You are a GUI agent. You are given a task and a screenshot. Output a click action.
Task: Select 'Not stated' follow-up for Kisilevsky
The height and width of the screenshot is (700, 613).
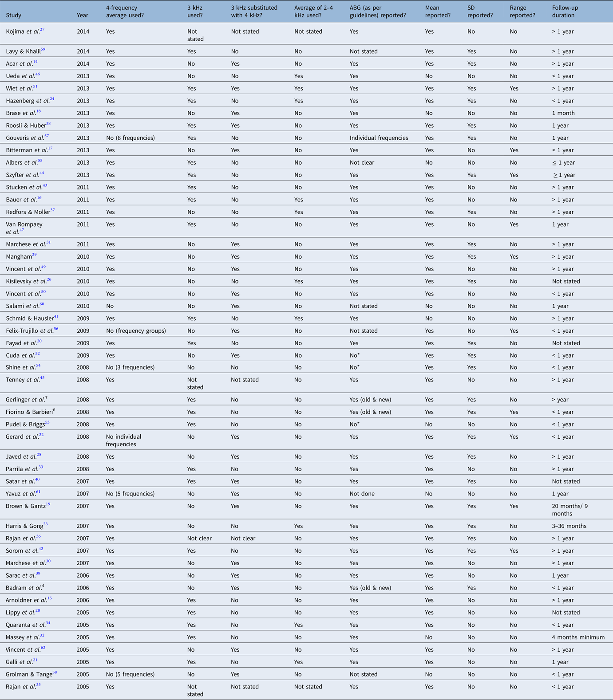point(566,281)
